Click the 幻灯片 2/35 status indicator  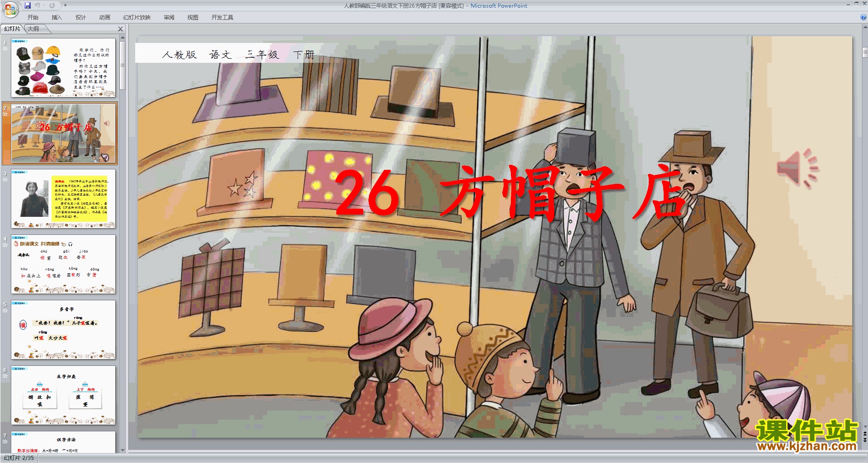19,458
